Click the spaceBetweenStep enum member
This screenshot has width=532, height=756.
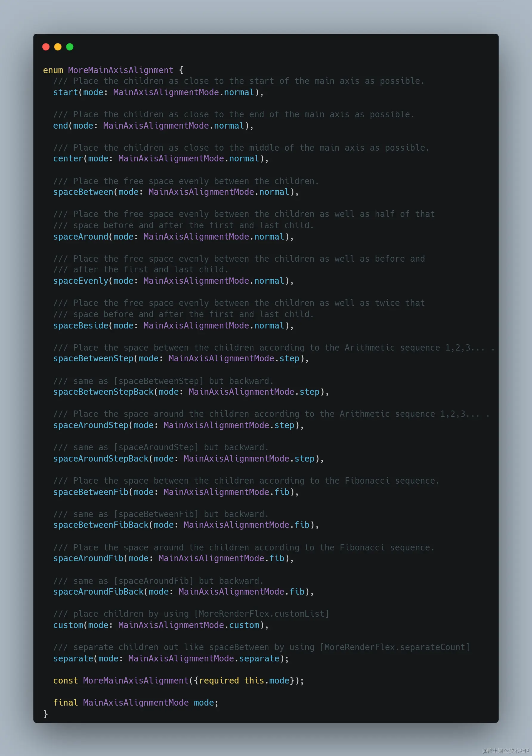click(93, 359)
